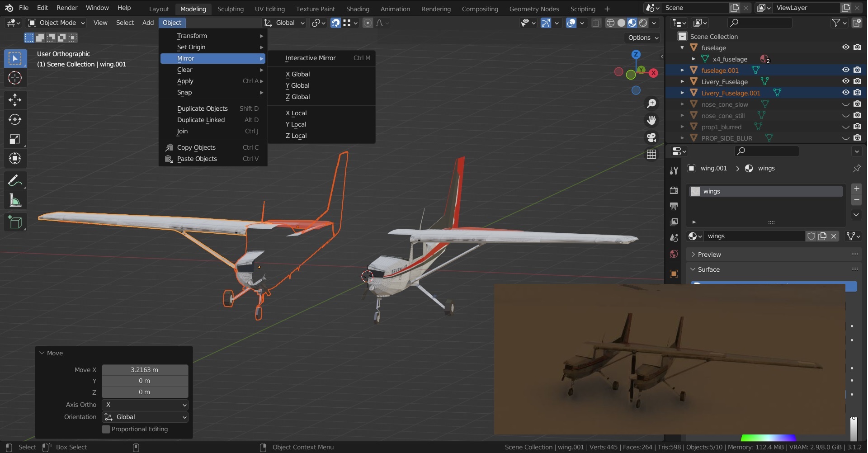Edit the Move X value field

145,369
